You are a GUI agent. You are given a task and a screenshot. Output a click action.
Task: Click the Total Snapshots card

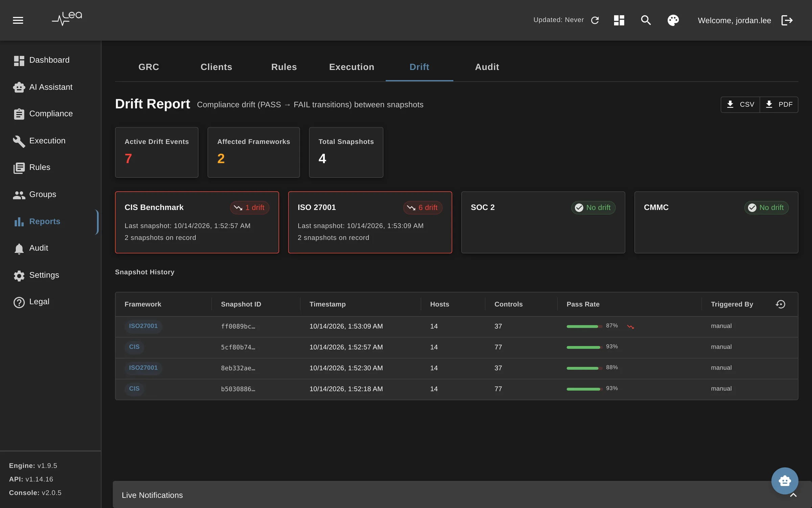click(346, 152)
